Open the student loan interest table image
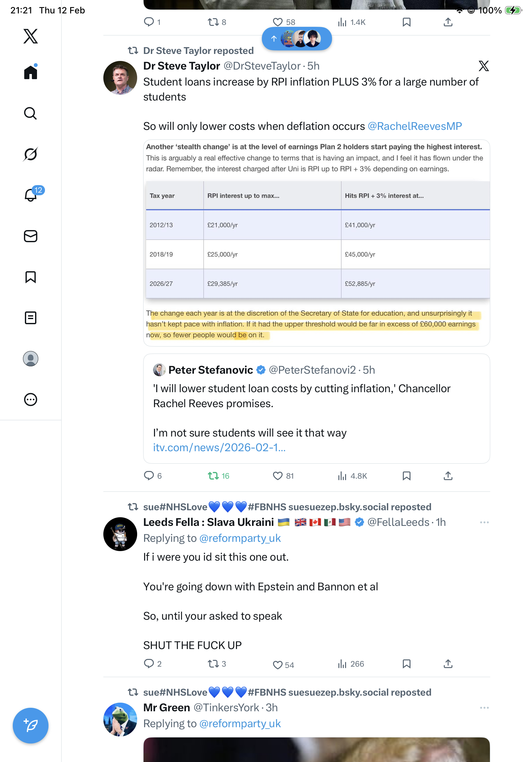The width and height of the screenshot is (532, 762). pos(316,243)
